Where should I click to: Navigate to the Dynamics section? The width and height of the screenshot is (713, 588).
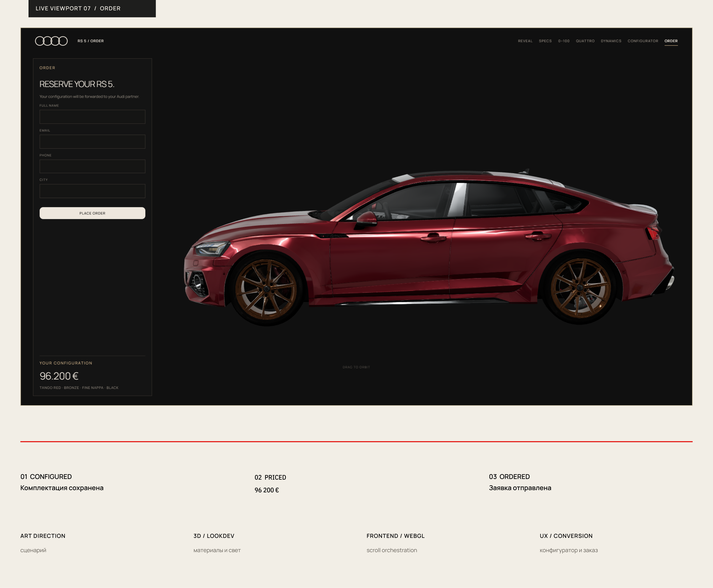tap(611, 41)
